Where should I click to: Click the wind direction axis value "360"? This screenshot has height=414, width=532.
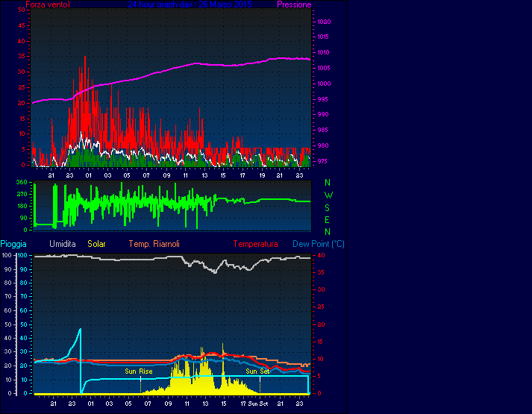click(22, 182)
